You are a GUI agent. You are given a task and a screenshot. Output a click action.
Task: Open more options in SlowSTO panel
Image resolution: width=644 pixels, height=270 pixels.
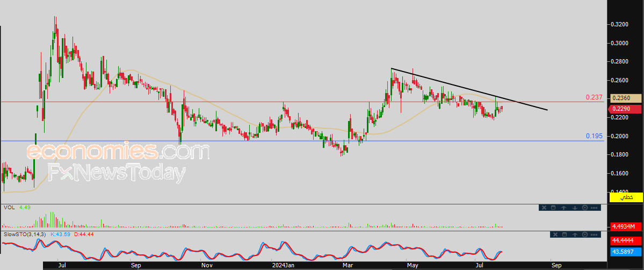594,235
